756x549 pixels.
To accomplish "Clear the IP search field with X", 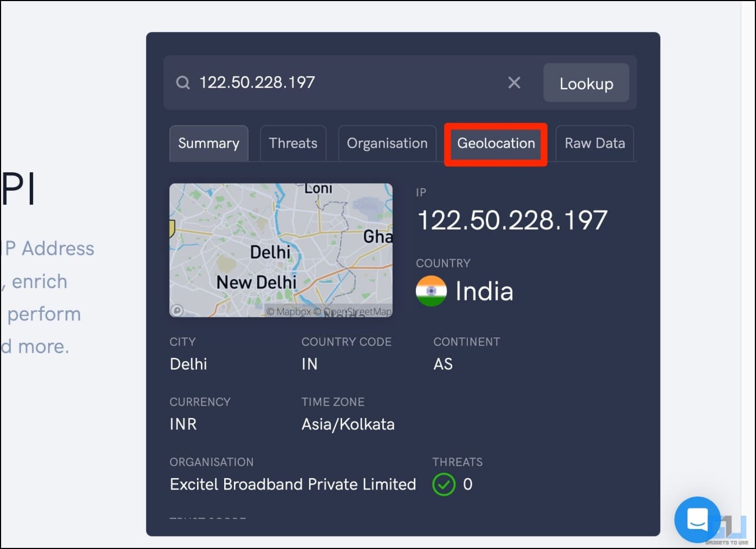I will [514, 82].
